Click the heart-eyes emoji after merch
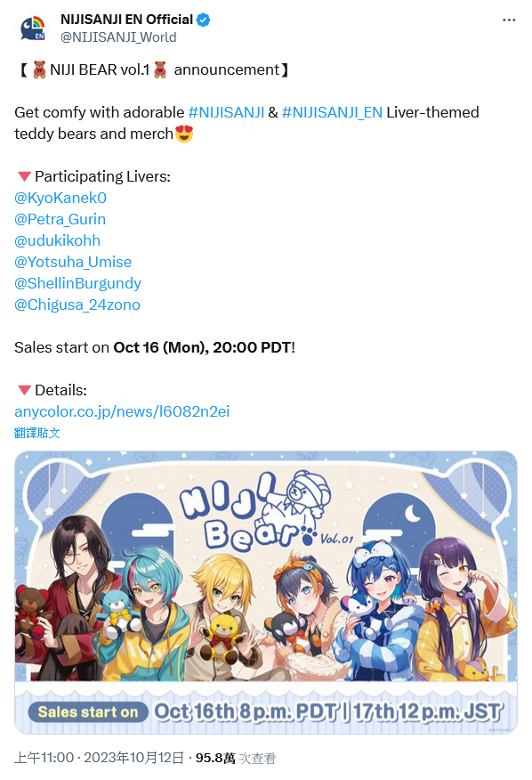The width and height of the screenshot is (532, 780). [184, 134]
